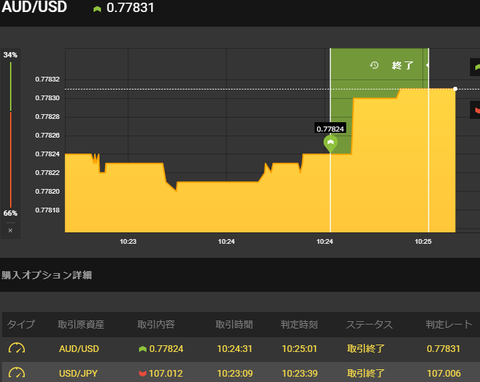Screen dimensions: 480x382
Task: Click the ステータス column header
Action: pos(369,324)
